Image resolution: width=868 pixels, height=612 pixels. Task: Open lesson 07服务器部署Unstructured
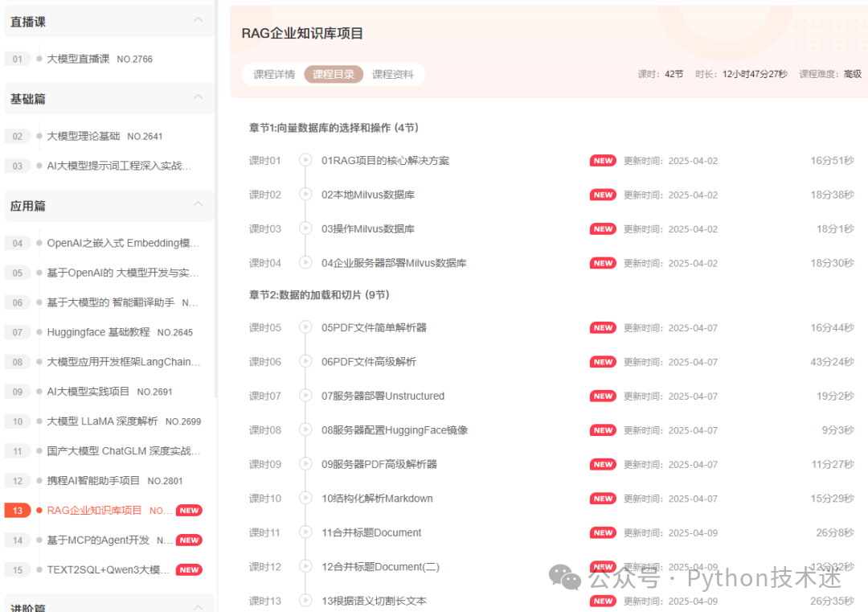click(x=383, y=396)
